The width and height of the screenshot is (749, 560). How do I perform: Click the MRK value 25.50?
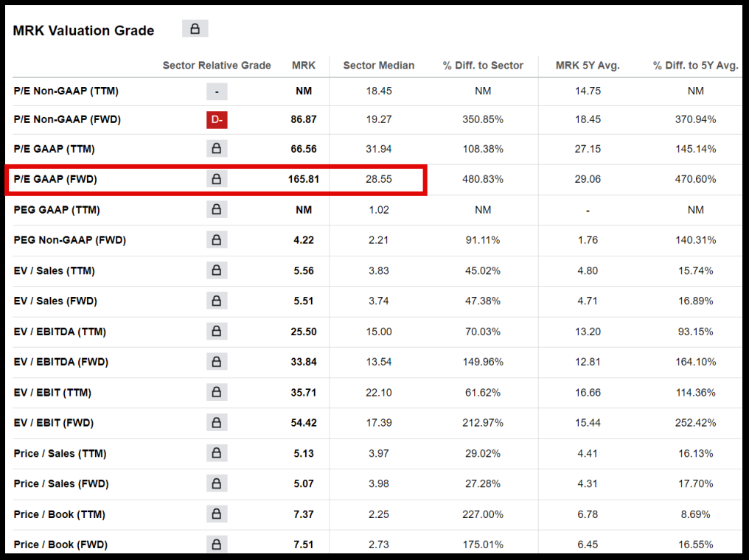click(x=304, y=332)
